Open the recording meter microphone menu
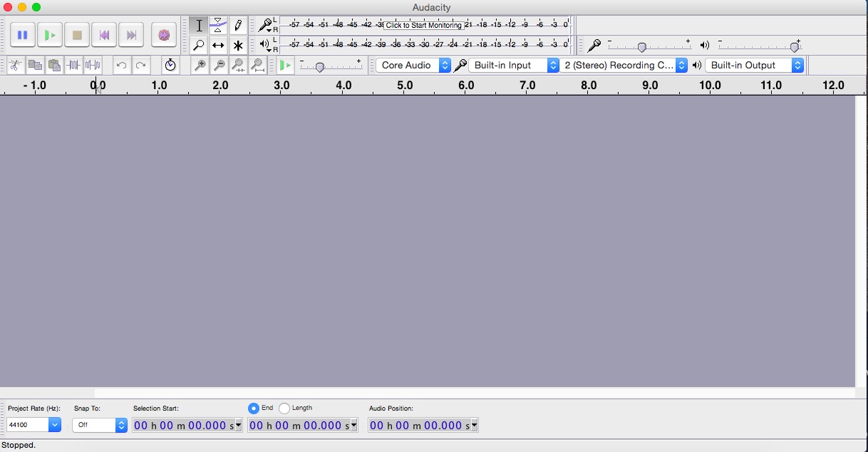Screen dimensions: 868x452 click(x=265, y=26)
